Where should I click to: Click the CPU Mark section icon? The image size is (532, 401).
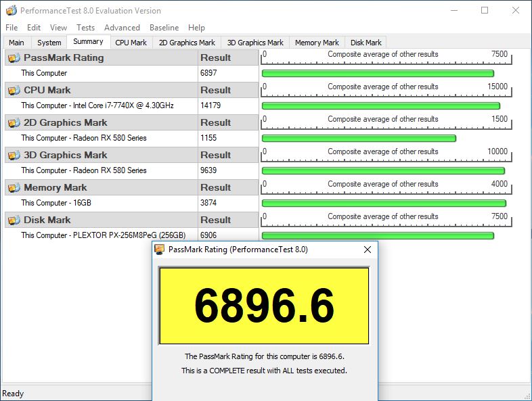tap(14, 90)
